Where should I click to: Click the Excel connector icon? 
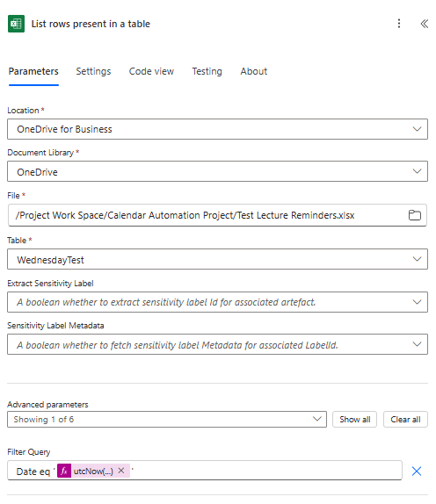tap(16, 24)
